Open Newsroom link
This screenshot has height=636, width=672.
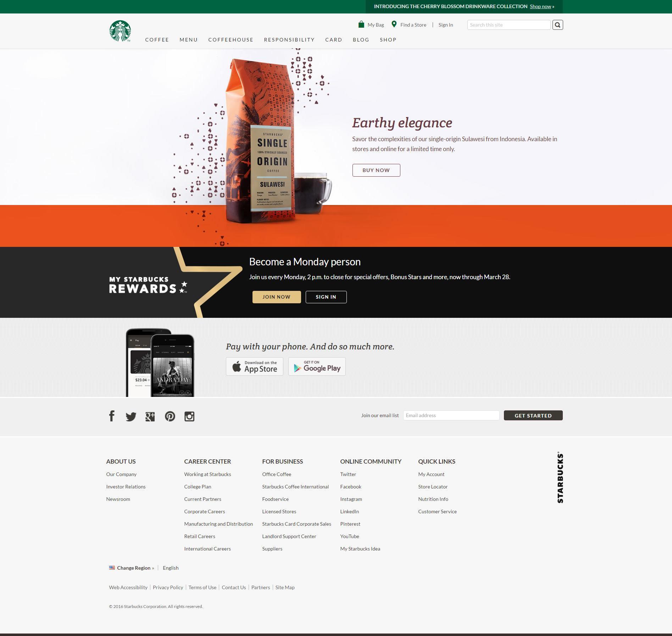118,499
